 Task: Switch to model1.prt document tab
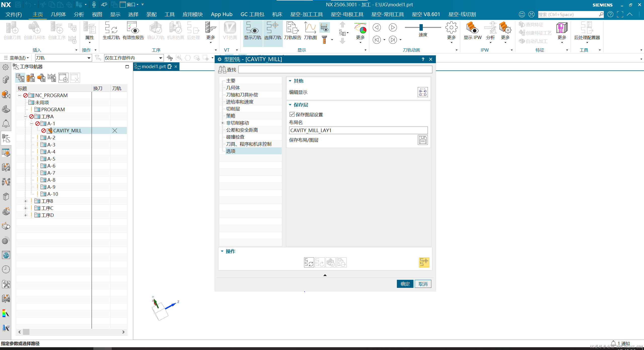pos(154,66)
